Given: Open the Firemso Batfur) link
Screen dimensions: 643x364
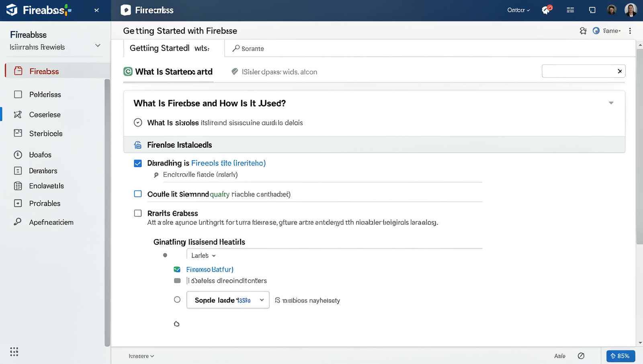Looking at the screenshot, I should [210, 270].
